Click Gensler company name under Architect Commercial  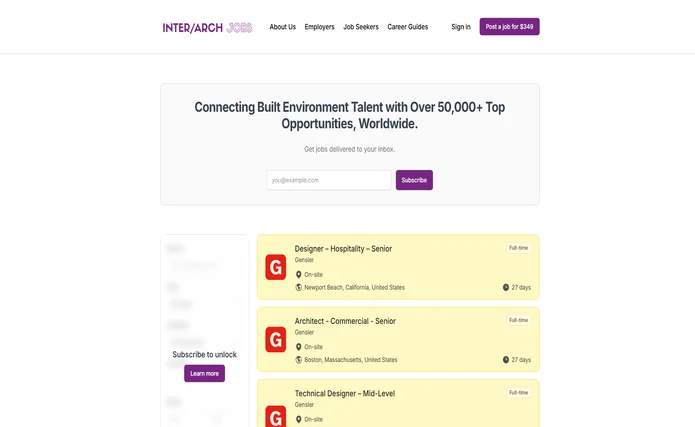(x=304, y=332)
